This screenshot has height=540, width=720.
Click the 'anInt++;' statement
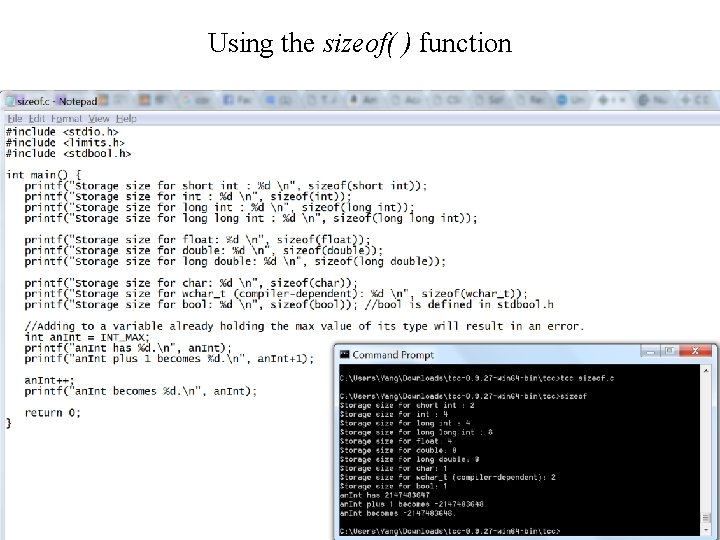[x=49, y=380]
